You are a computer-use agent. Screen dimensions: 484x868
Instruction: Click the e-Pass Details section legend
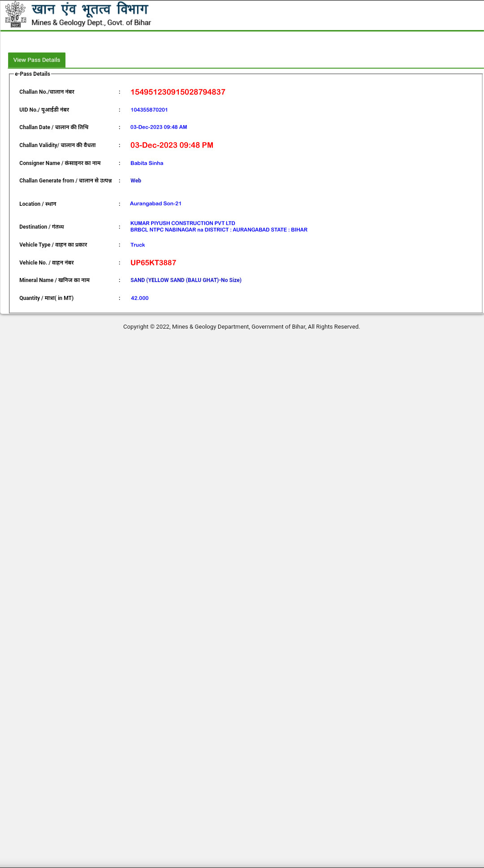click(32, 74)
